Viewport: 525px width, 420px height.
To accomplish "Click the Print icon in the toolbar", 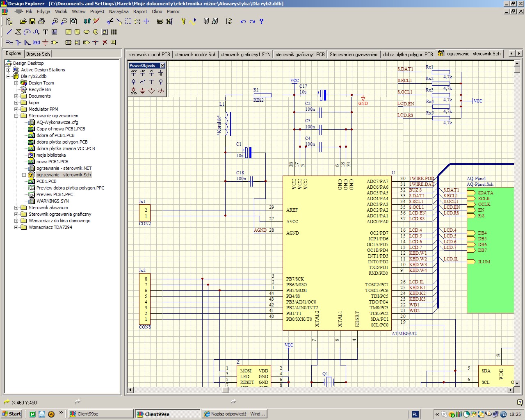I will [41, 21].
